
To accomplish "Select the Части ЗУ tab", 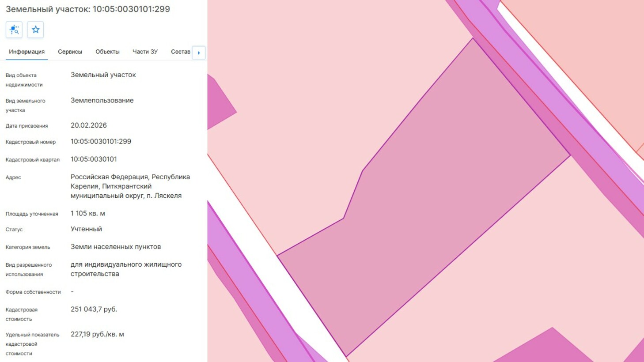I will point(145,52).
